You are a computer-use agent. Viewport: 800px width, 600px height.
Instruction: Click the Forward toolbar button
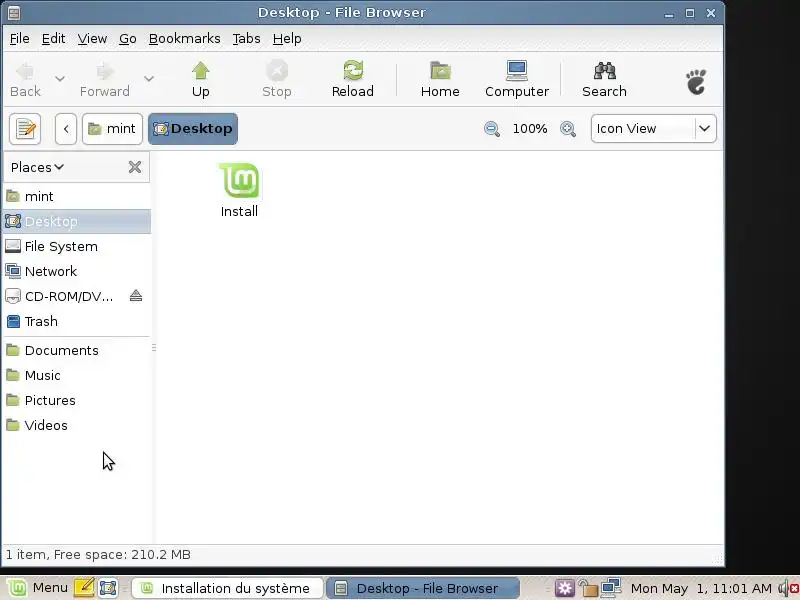click(x=105, y=79)
